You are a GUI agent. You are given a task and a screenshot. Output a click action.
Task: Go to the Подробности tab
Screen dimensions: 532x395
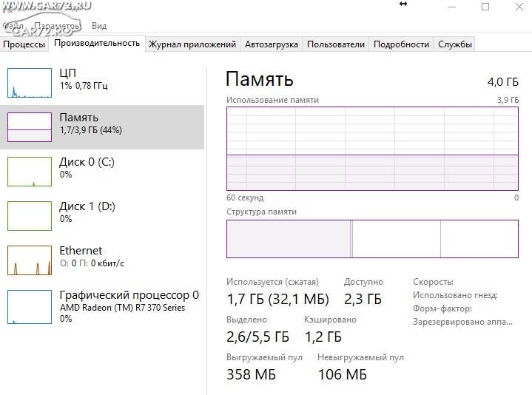[x=401, y=44]
